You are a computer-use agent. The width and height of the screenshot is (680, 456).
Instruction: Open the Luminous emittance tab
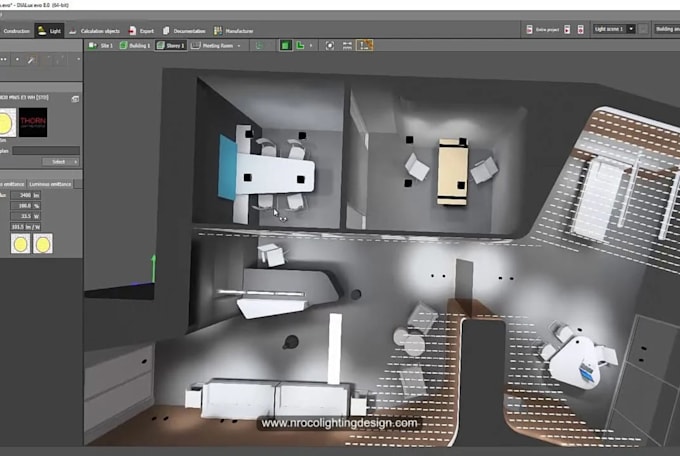(x=50, y=184)
